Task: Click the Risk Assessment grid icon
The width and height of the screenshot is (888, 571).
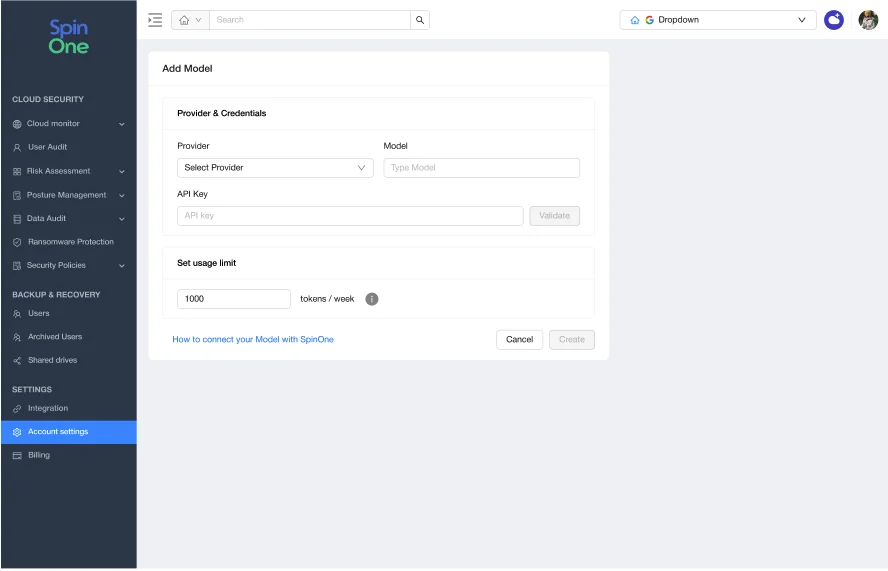Action: pos(17,172)
